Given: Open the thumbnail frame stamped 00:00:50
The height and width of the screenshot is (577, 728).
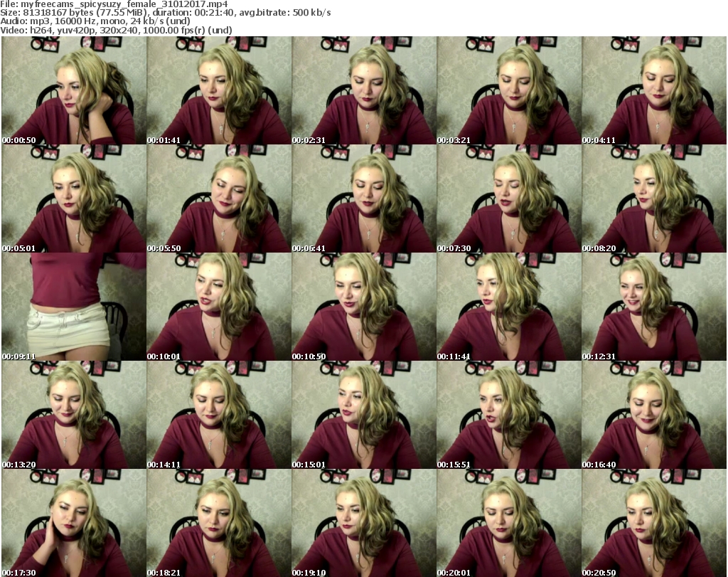Looking at the screenshot, I should pyautogui.click(x=74, y=90).
